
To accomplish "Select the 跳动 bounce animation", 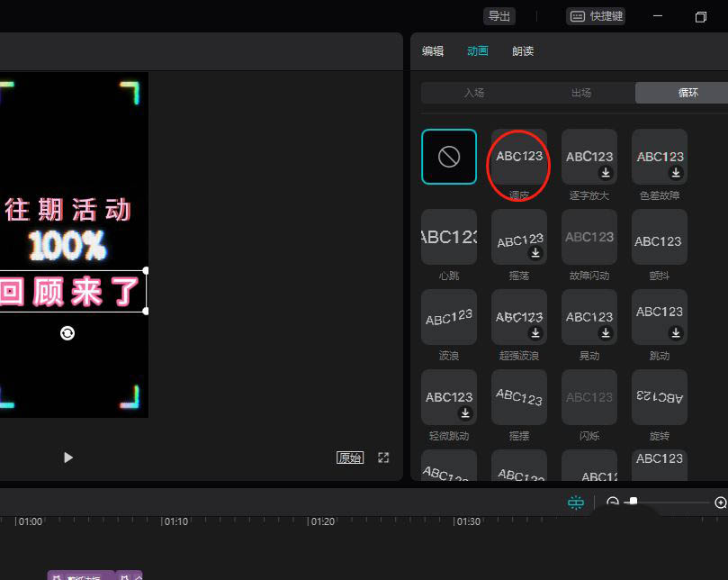I will point(659,316).
